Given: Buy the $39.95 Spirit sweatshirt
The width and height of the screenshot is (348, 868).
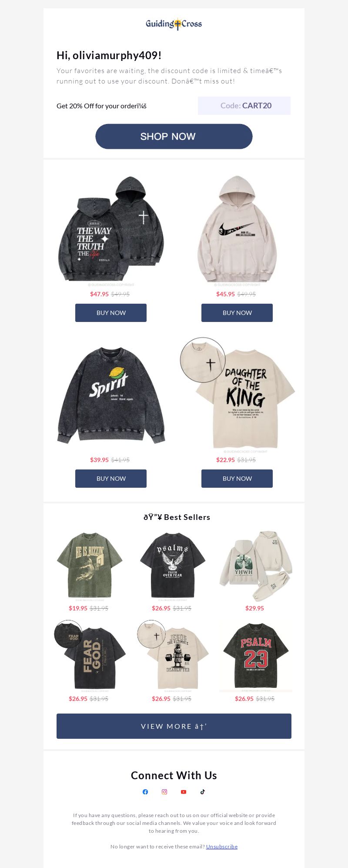Looking at the screenshot, I should tap(111, 479).
